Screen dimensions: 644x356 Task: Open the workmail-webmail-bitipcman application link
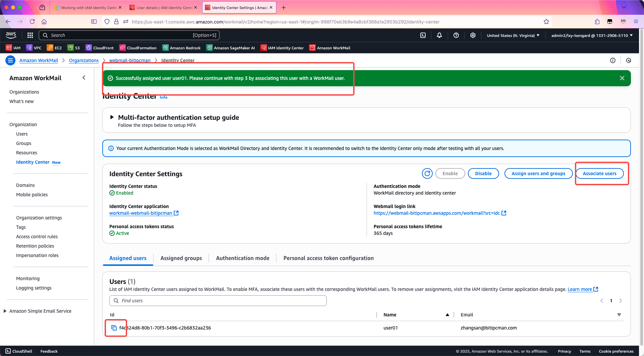click(x=144, y=213)
